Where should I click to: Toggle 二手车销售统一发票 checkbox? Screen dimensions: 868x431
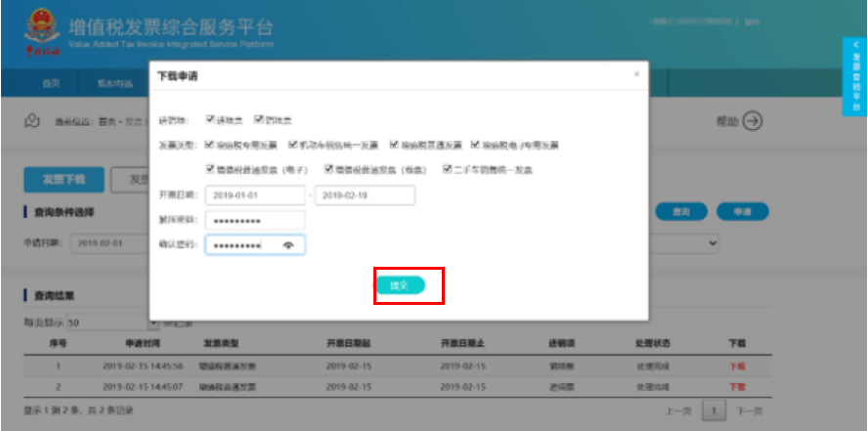click(447, 169)
